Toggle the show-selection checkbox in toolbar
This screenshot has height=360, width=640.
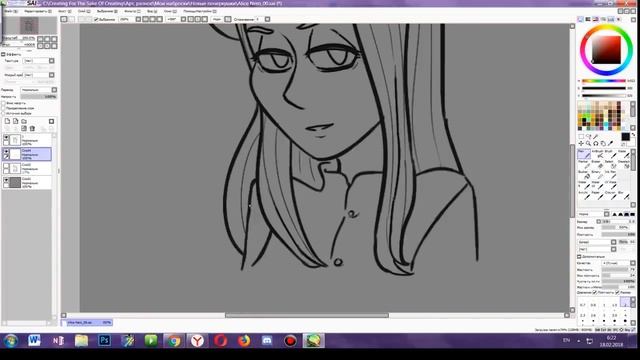(x=96, y=19)
